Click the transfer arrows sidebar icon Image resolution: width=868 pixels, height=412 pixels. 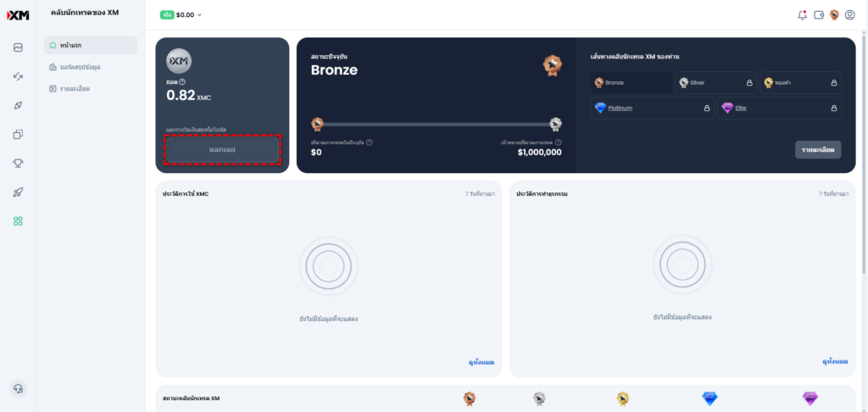pyautogui.click(x=18, y=76)
